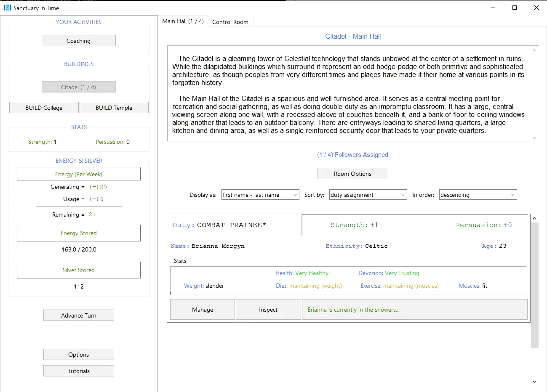Expand the Display as dropdown

[260, 195]
